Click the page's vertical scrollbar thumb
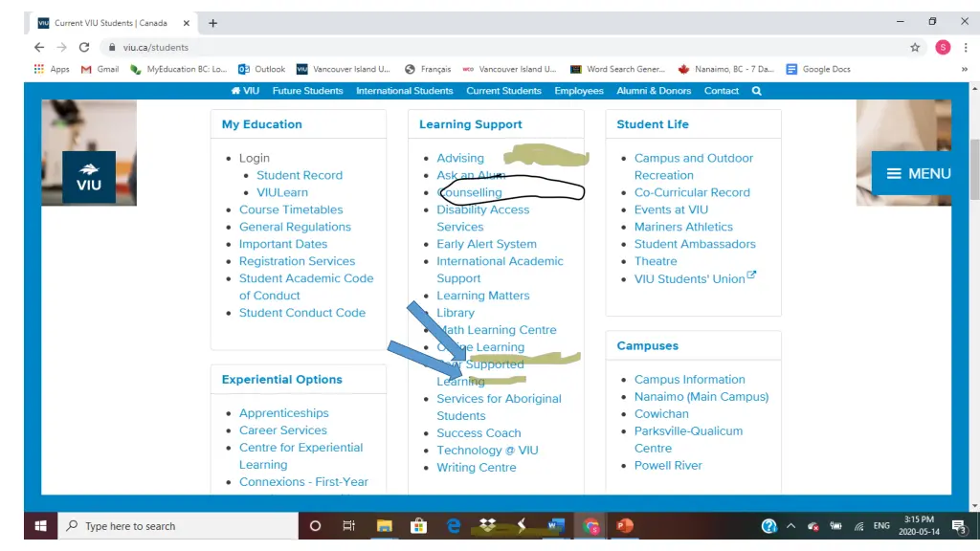The height and width of the screenshot is (551, 980). (974, 170)
